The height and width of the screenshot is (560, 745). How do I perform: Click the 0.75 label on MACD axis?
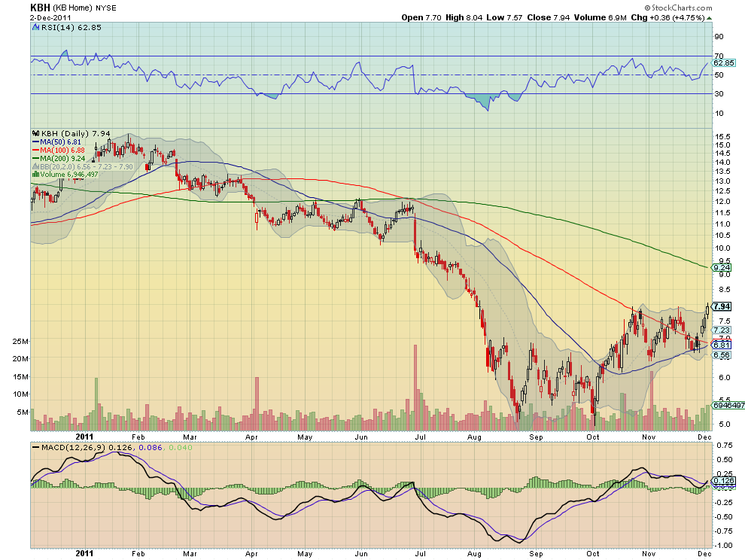[x=725, y=446]
